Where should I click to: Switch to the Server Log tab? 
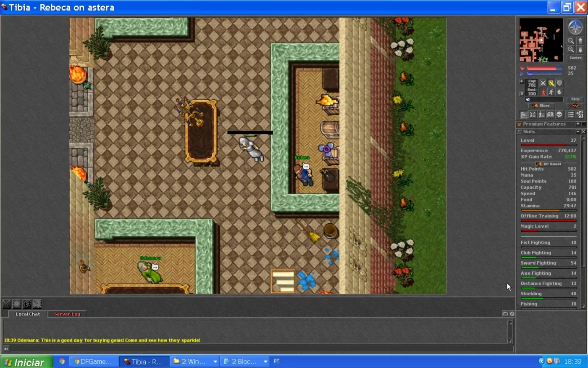[67, 314]
